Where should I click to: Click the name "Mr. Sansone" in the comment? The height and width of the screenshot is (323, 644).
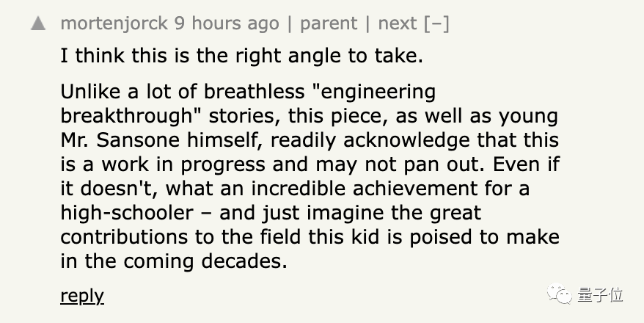[120, 140]
